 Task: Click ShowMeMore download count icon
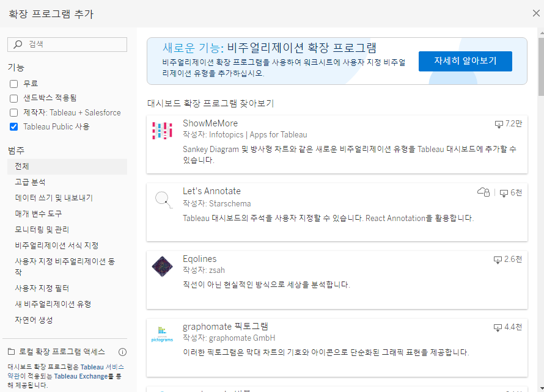[499, 124]
